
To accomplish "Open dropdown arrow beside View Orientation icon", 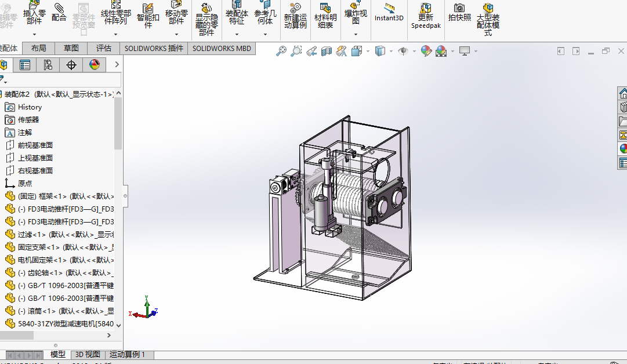I will pos(368,51).
